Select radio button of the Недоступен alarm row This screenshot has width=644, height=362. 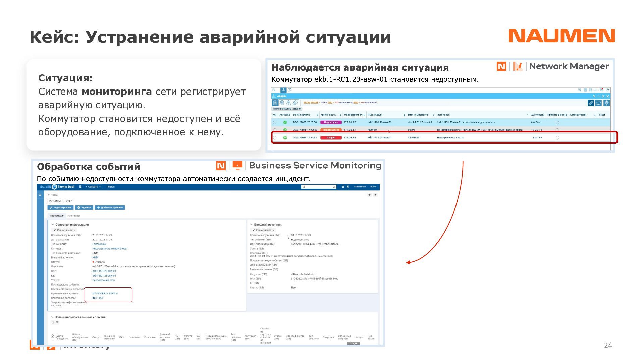(275, 122)
